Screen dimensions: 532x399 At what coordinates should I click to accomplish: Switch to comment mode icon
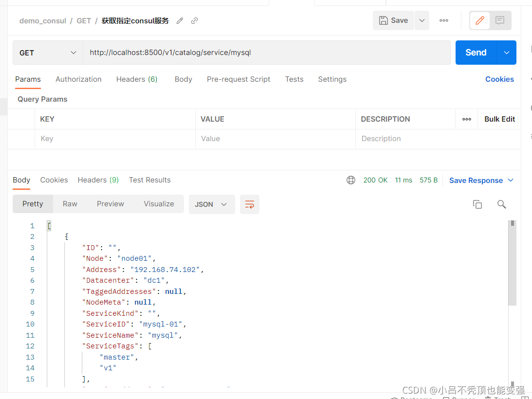tap(500, 20)
